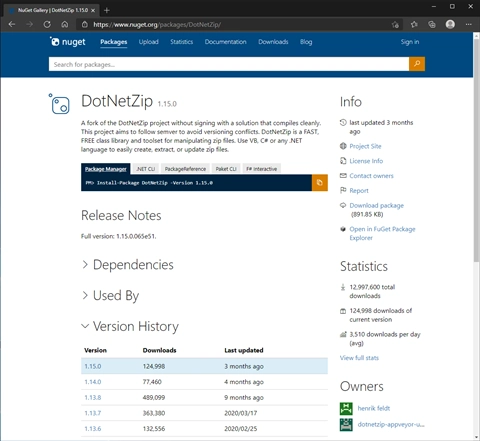This screenshot has width=480, height=441.
Task: Open the browser profile avatar
Action: [x=450, y=24]
